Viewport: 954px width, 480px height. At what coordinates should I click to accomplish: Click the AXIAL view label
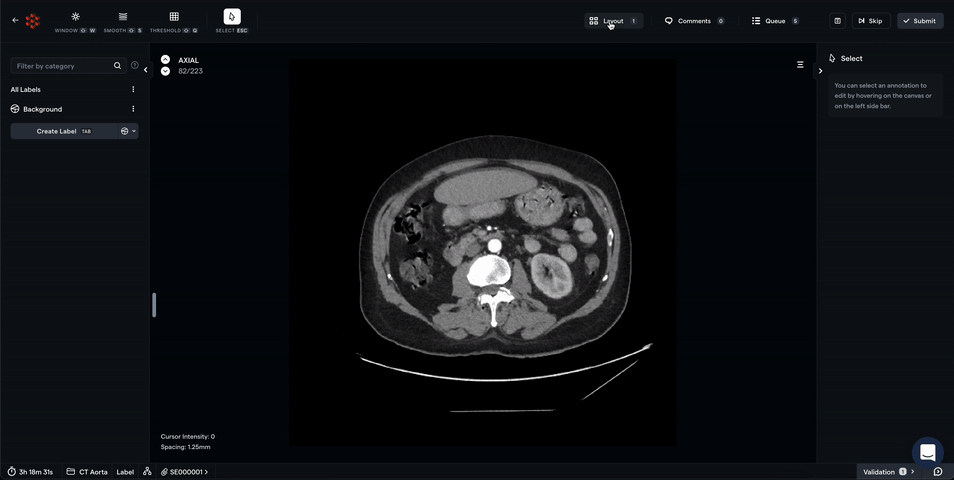(x=189, y=60)
